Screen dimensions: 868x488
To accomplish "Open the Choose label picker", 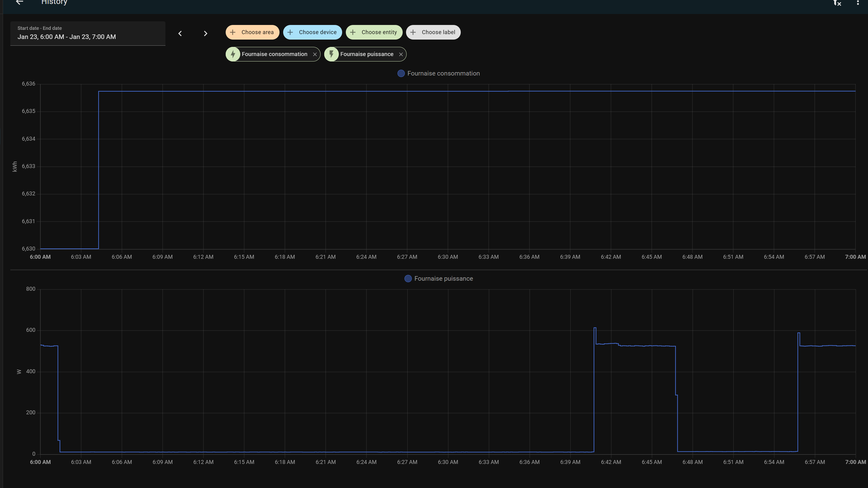I will click(x=433, y=32).
